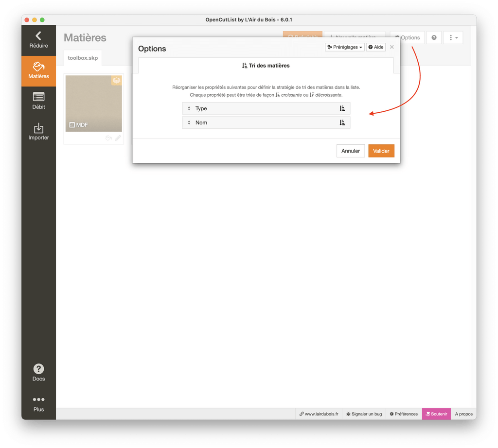The height and width of the screenshot is (448, 498).
Task: Click Signaler un bug in footer
Action: [364, 414]
